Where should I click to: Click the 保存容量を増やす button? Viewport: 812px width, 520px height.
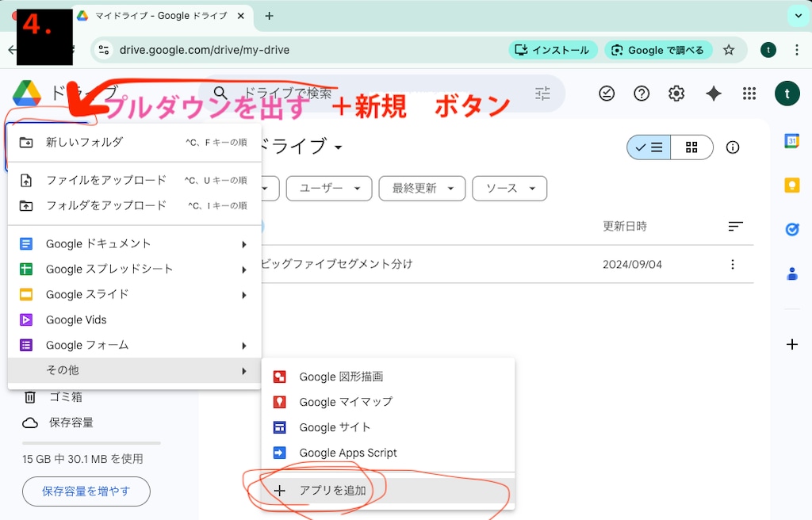click(x=86, y=491)
